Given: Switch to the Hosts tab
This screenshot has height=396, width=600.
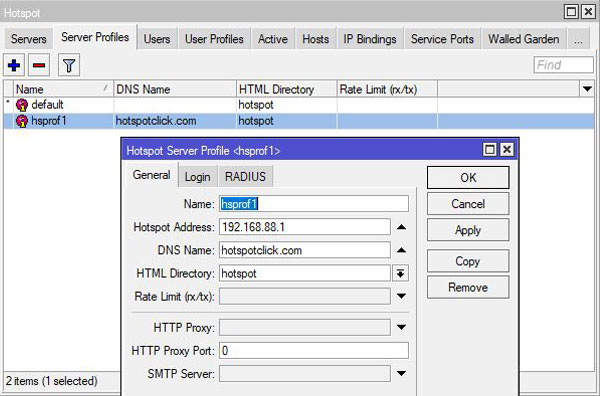Looking at the screenshot, I should 316,39.
